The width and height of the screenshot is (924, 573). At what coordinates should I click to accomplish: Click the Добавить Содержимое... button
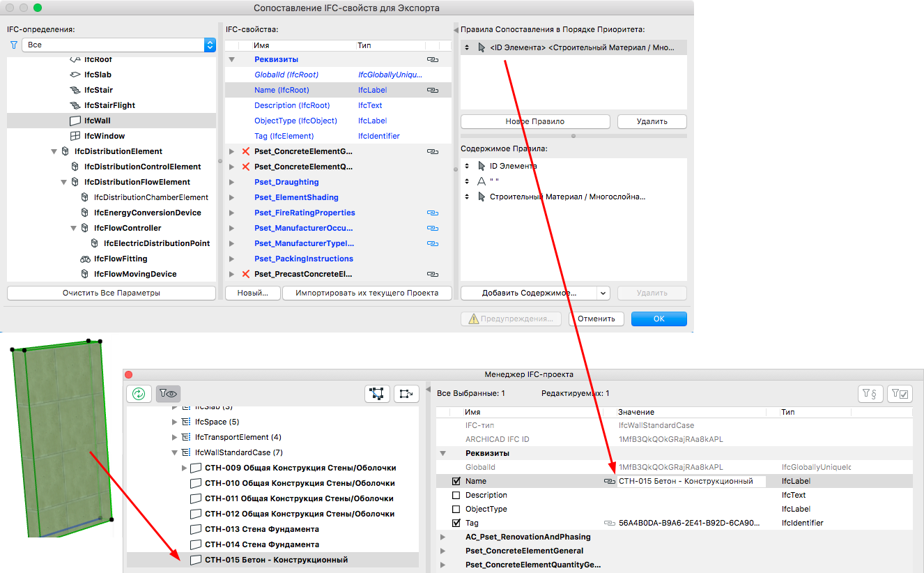point(529,293)
